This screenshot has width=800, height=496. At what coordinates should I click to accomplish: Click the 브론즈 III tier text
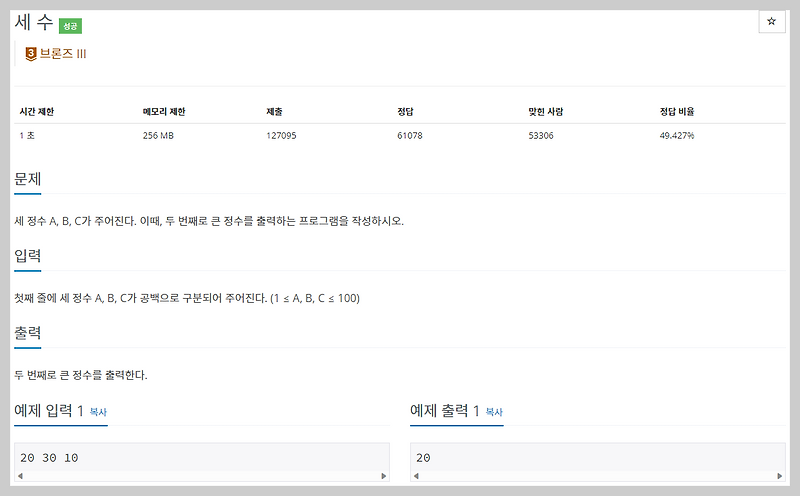click(x=63, y=54)
